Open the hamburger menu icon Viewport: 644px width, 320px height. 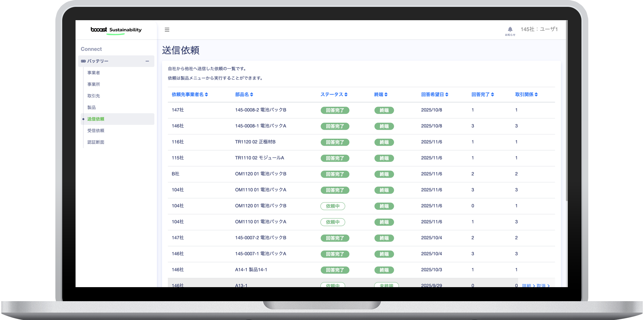coord(167,30)
